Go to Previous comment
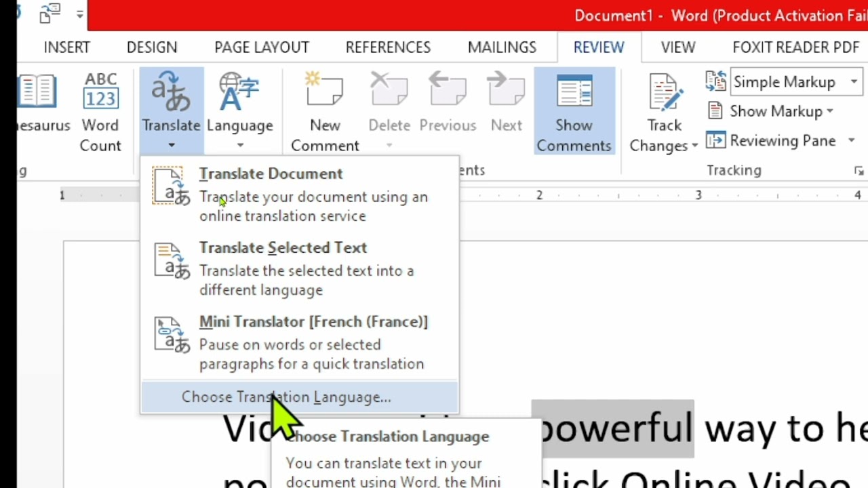 point(448,103)
